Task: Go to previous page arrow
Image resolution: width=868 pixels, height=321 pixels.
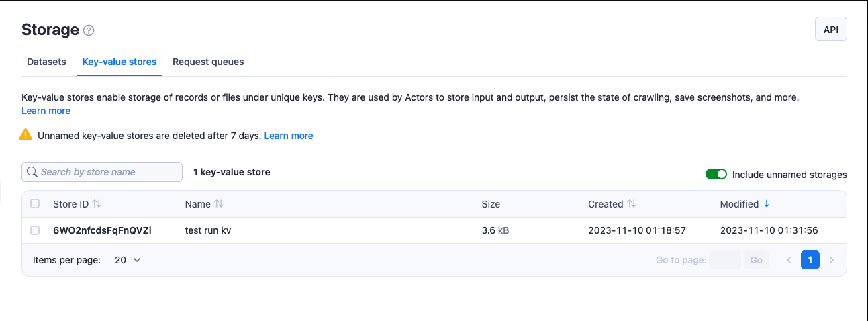Action: tap(789, 260)
